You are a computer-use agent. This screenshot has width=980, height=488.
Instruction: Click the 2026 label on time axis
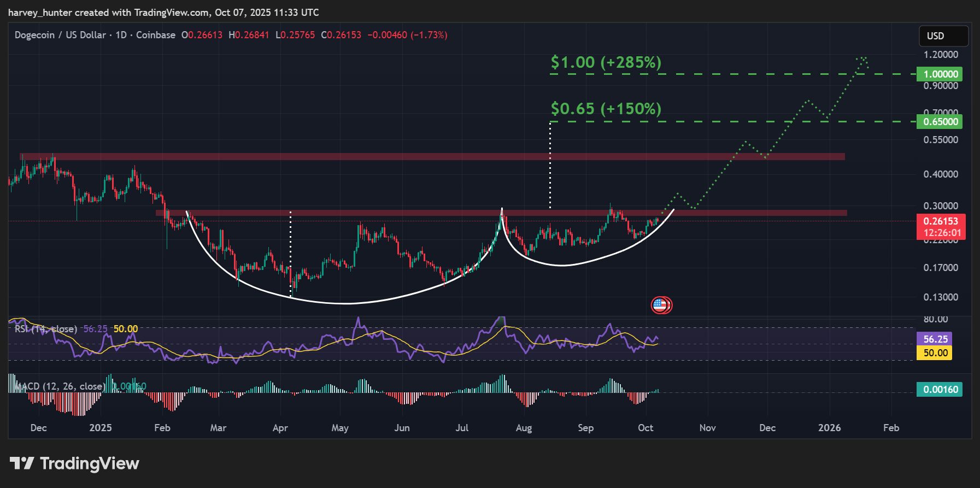coord(829,428)
